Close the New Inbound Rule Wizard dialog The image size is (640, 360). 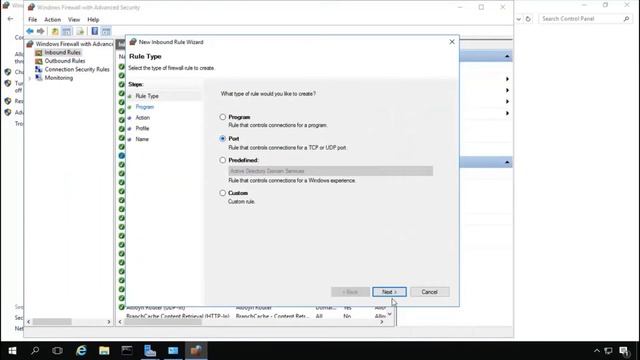pyautogui.click(x=452, y=42)
